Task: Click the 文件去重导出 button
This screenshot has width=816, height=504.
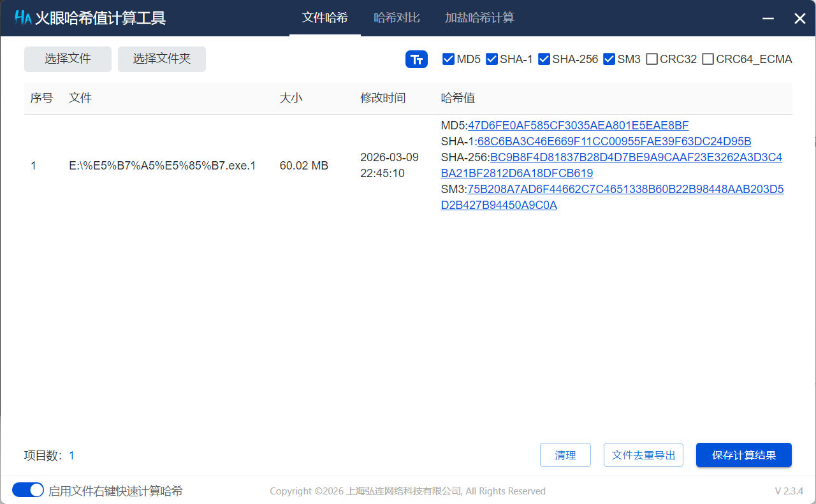Action: point(643,455)
